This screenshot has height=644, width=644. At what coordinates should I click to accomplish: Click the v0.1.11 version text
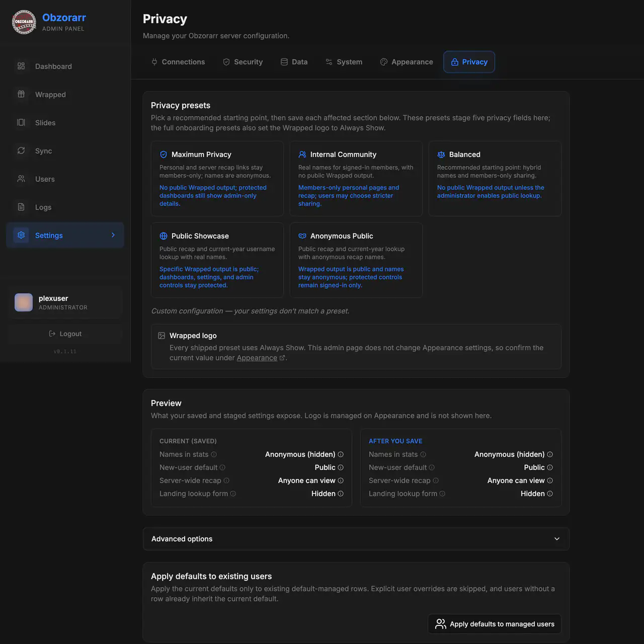[65, 352]
